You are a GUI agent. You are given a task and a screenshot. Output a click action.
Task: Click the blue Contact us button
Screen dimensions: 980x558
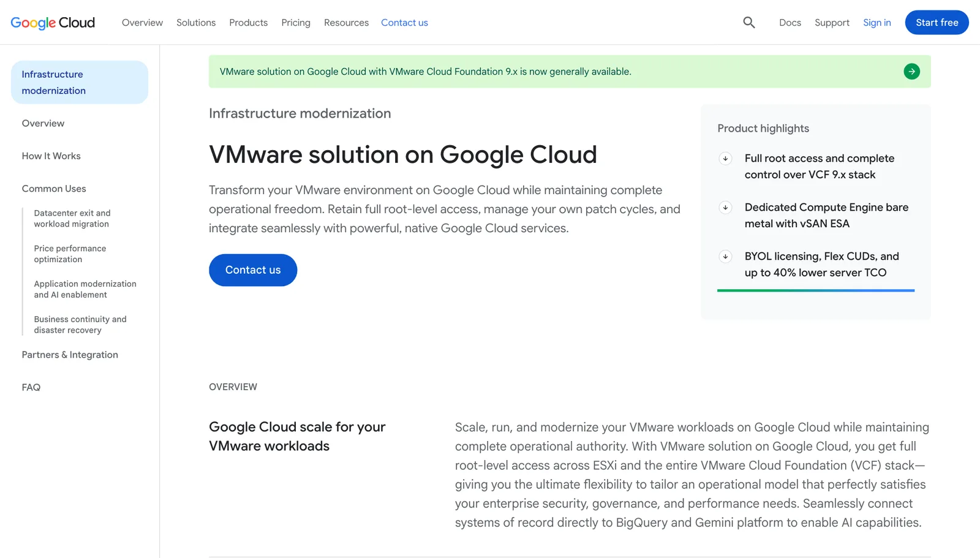click(253, 270)
